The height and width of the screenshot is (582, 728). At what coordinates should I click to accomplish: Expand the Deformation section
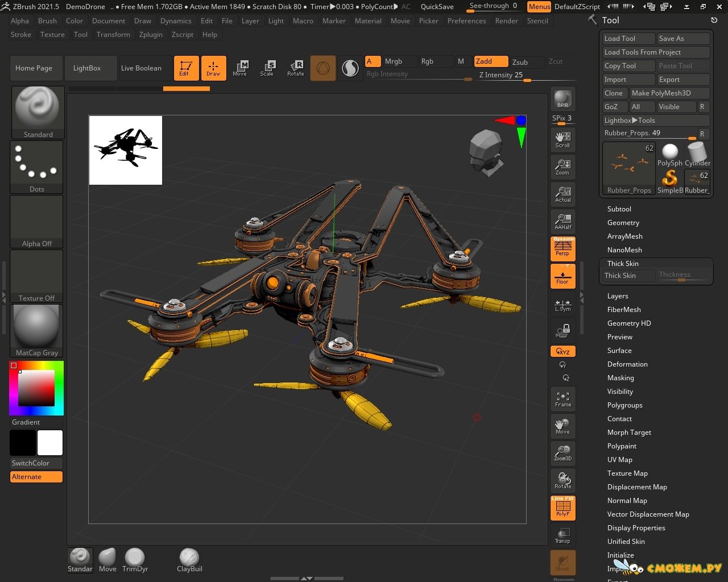[627, 364]
